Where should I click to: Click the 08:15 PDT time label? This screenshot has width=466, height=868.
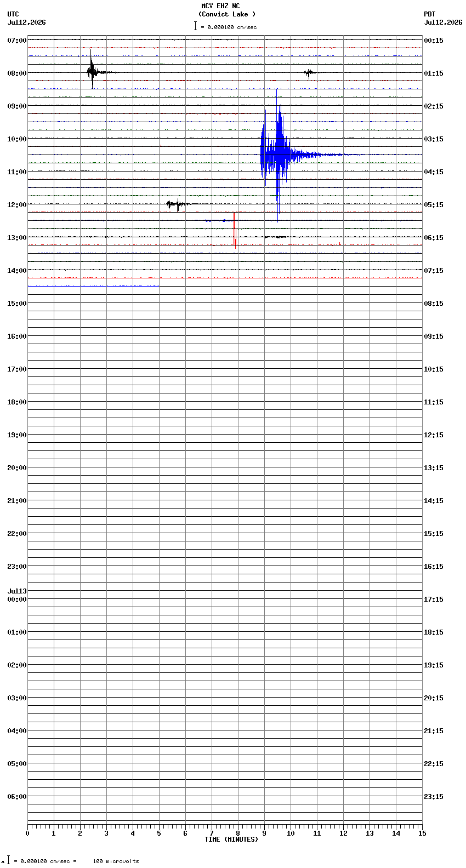coord(434,304)
